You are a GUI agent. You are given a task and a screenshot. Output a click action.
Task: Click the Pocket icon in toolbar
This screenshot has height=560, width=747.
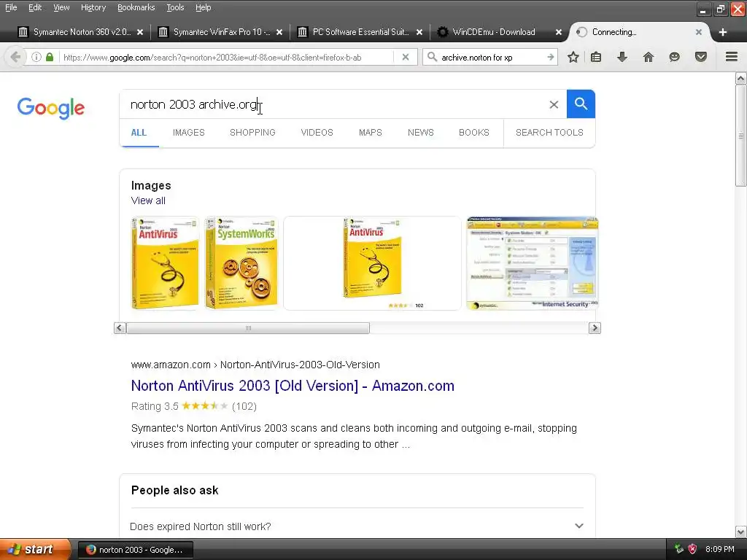coord(701,57)
